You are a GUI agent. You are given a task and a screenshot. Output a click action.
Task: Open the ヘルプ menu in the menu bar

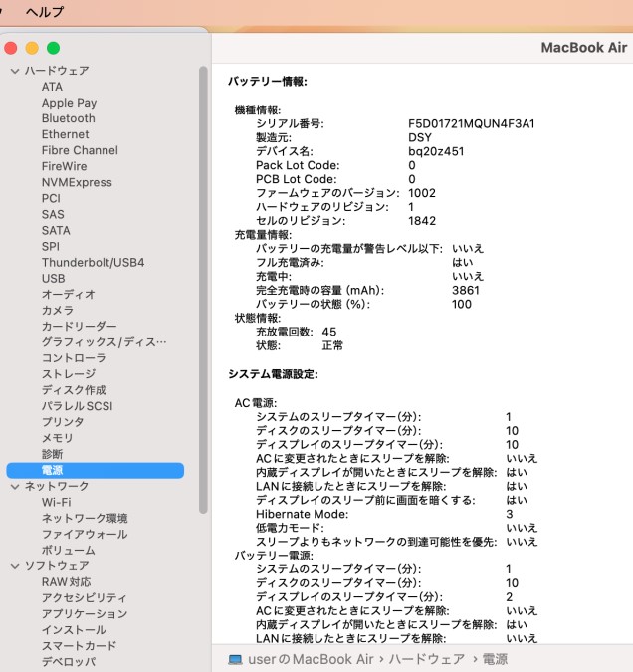(45, 12)
